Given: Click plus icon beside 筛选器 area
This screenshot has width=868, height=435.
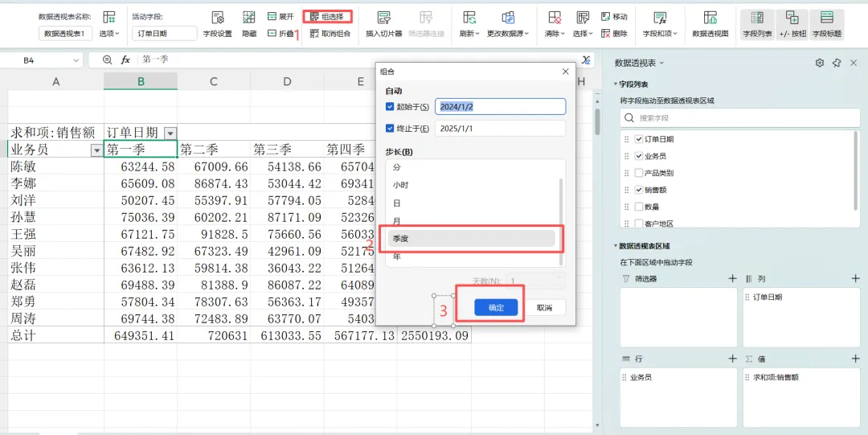Looking at the screenshot, I should coord(732,279).
